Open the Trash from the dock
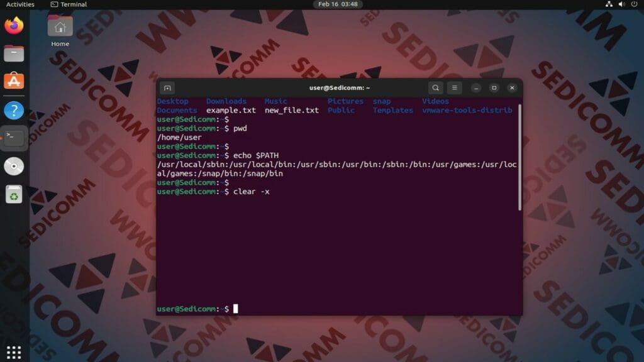The width and height of the screenshot is (644, 362). pos(14,194)
